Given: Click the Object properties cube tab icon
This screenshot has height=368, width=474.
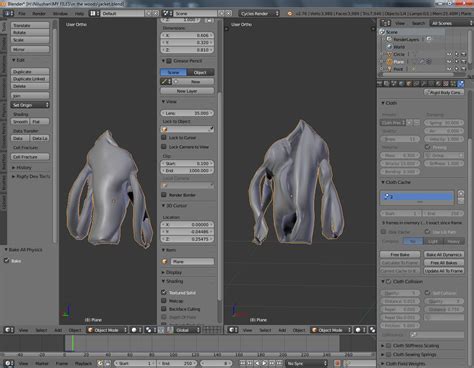Looking at the screenshot, I should (409, 84).
